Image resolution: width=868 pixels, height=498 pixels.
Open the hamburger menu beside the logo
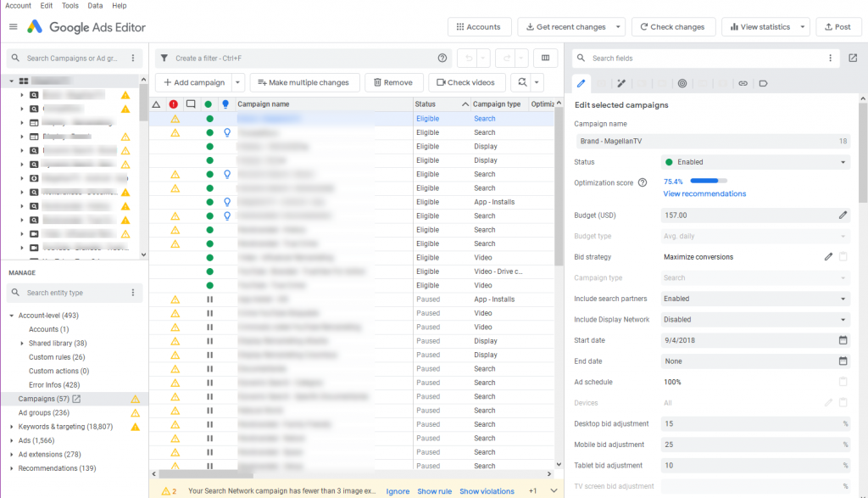[x=13, y=27]
